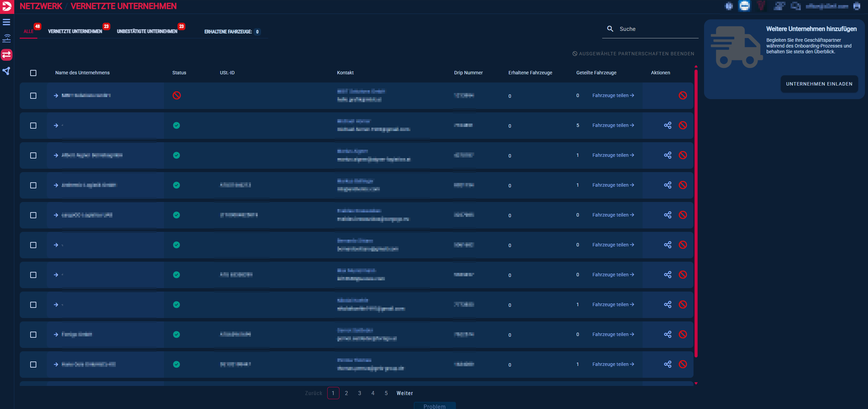Expand the last visible company row arrow
The image size is (868, 409).
point(56,365)
